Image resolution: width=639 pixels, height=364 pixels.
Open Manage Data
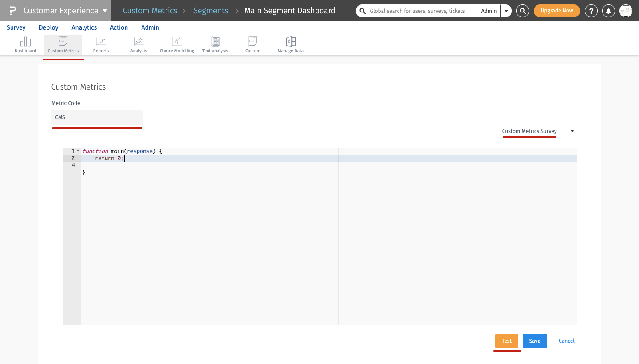pyautogui.click(x=290, y=44)
